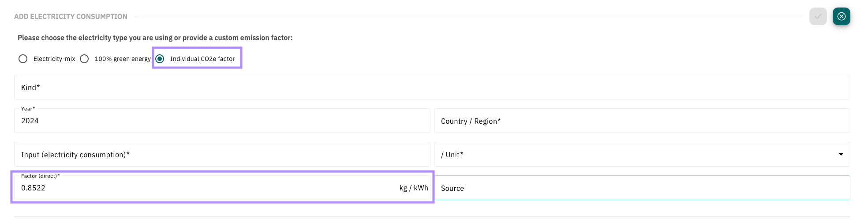Click the Input (electricity consumption)* field
The image size is (868, 224).
tap(222, 154)
